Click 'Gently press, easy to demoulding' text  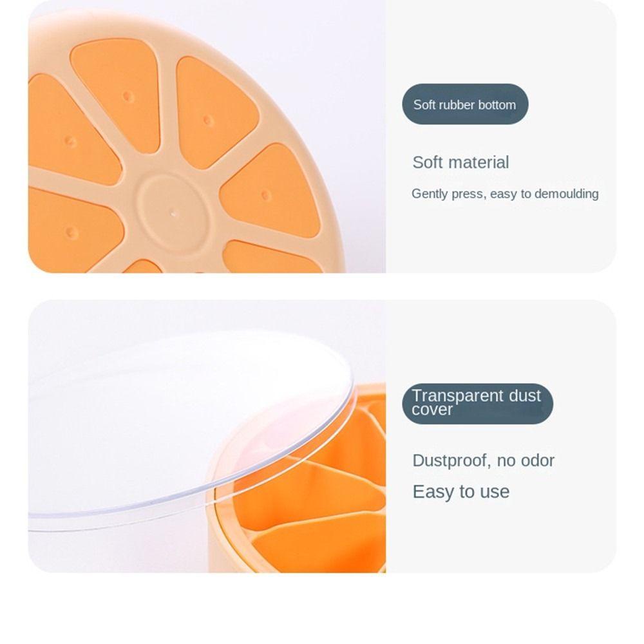[x=505, y=193]
